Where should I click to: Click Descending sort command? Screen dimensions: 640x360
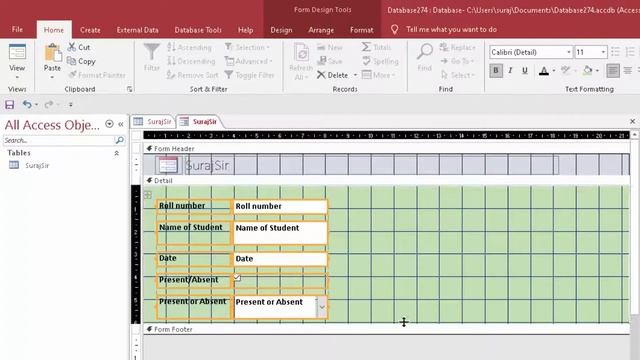coord(191,61)
